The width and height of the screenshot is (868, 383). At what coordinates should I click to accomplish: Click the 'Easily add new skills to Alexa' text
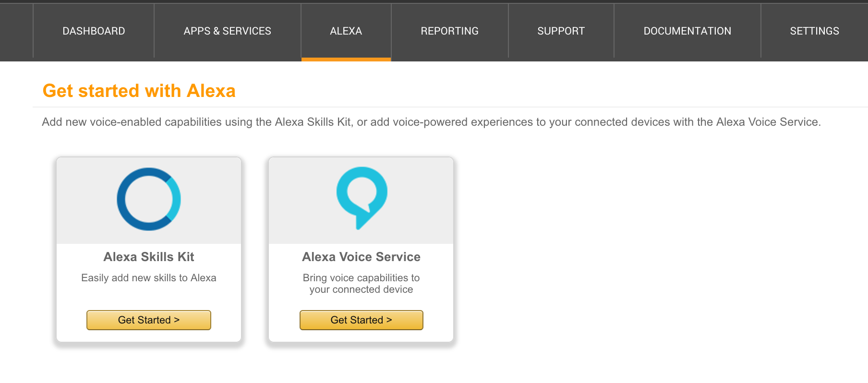[x=149, y=278]
